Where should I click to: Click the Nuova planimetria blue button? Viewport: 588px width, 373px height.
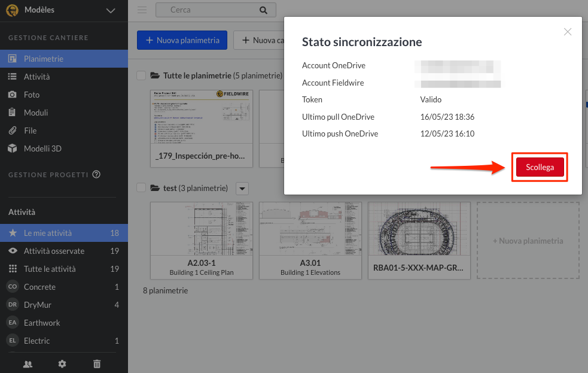(x=182, y=41)
